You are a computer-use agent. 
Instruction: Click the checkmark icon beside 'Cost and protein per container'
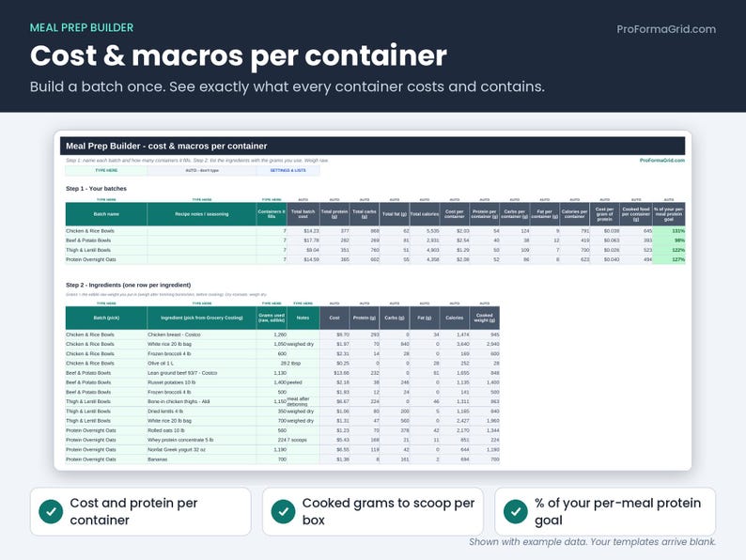click(x=51, y=511)
